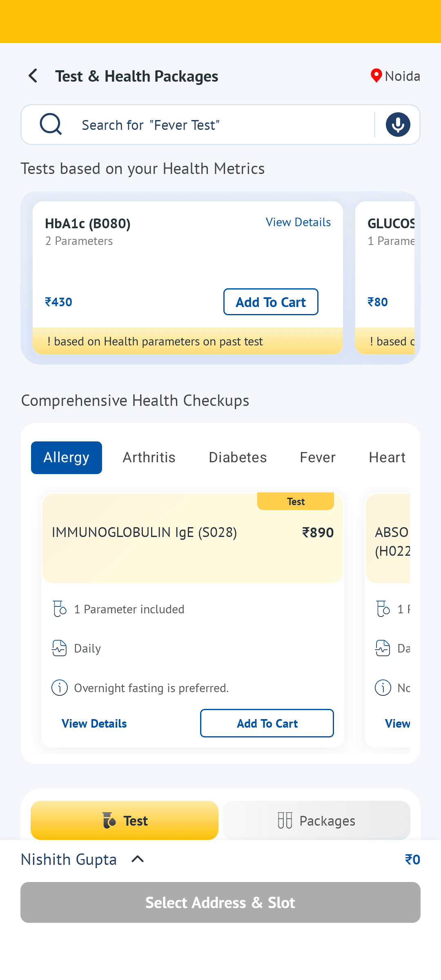View Details of HbA1c test
This screenshot has height=980, width=441.
tap(298, 222)
